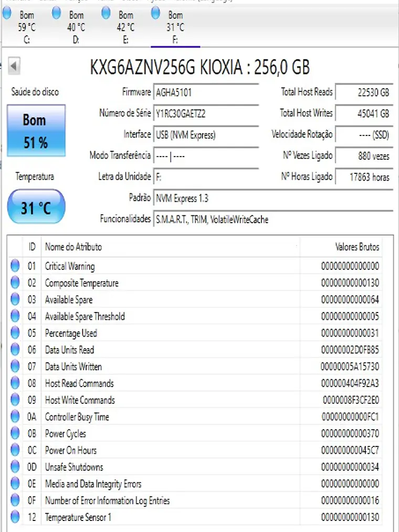Click the status icon for Temperature Sensor 1
This screenshot has height=532, width=399.
15,517
